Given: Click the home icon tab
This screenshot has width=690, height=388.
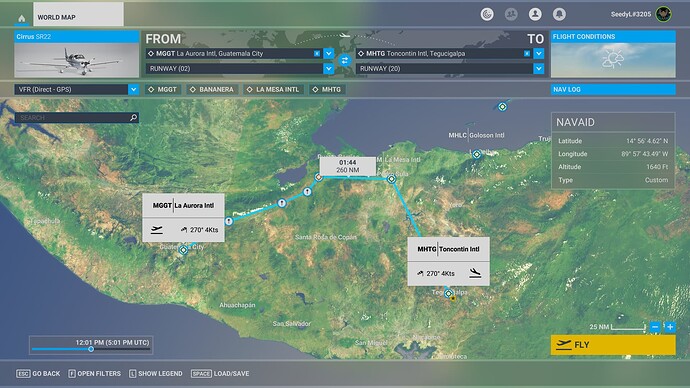Looking at the screenshot, I should coord(22,18).
